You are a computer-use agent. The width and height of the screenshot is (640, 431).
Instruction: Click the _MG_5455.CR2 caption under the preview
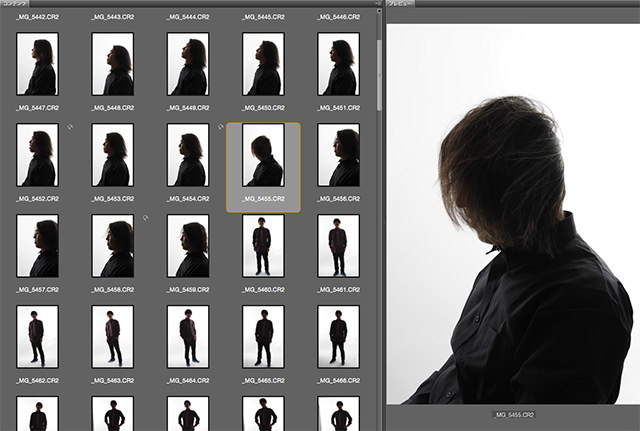click(x=514, y=415)
